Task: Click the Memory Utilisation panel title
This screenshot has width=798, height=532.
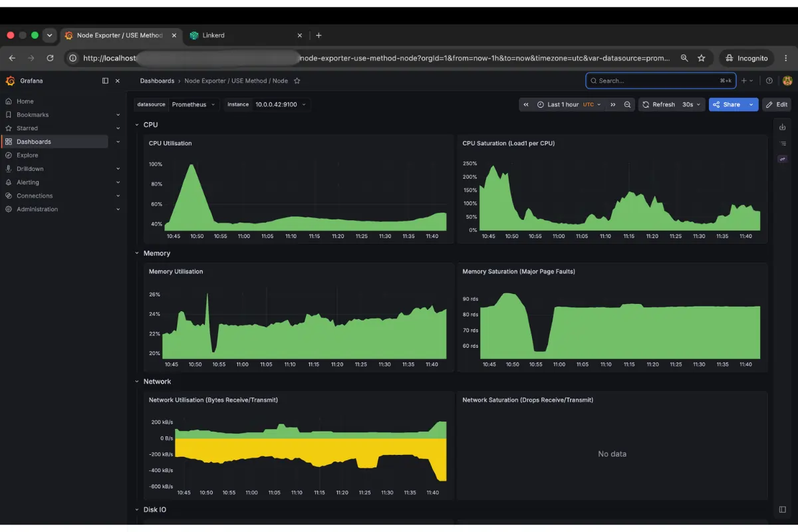Action: [x=176, y=272]
